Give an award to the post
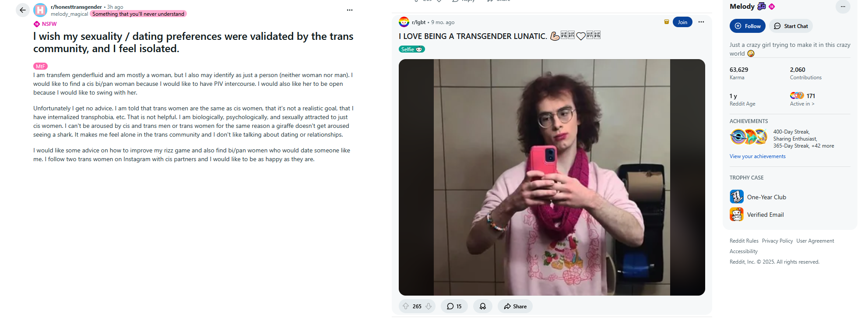This screenshot has width=868, height=321. [483, 306]
